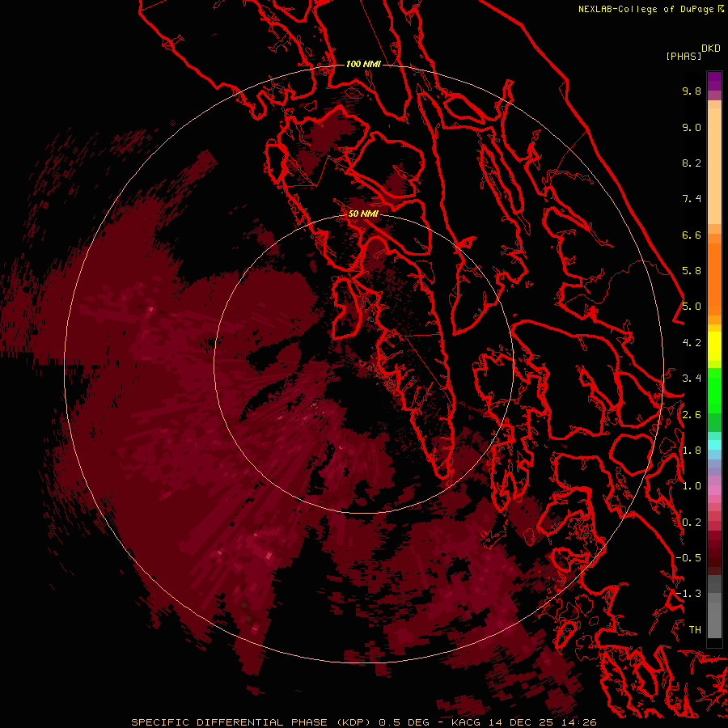The width and height of the screenshot is (728, 728).
Task: Click the 100 NMI range ring label
Action: point(363,64)
